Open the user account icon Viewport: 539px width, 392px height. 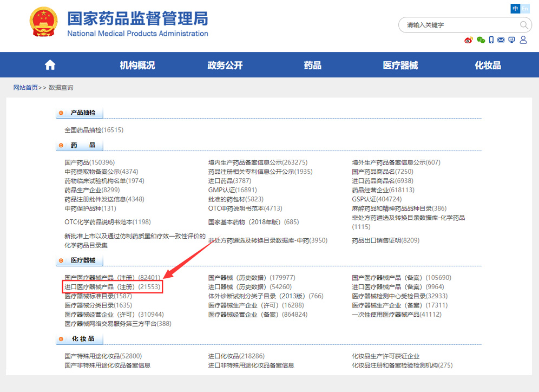[523, 40]
